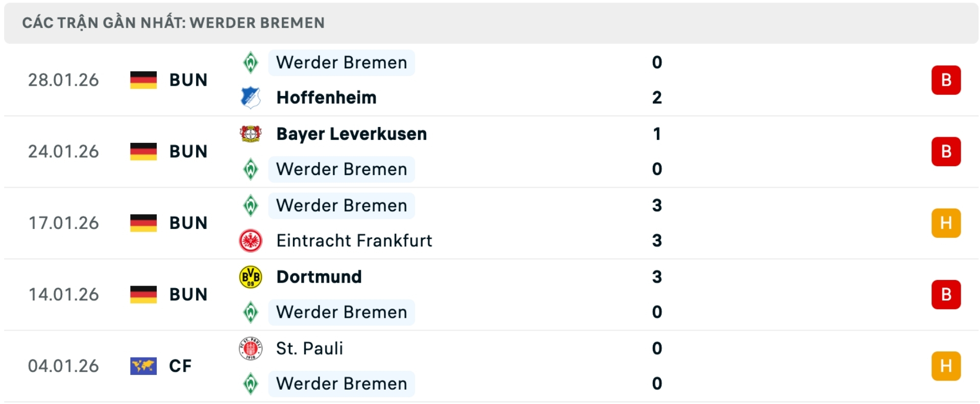Image resolution: width=980 pixels, height=404 pixels.
Task: Open the Werder Bremen team link
Action: 341,62
